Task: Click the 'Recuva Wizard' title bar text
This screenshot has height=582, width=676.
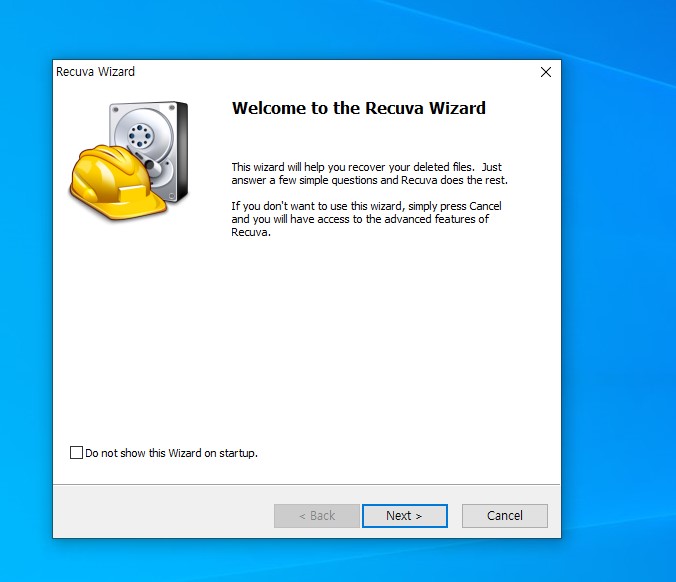Action: [95, 72]
